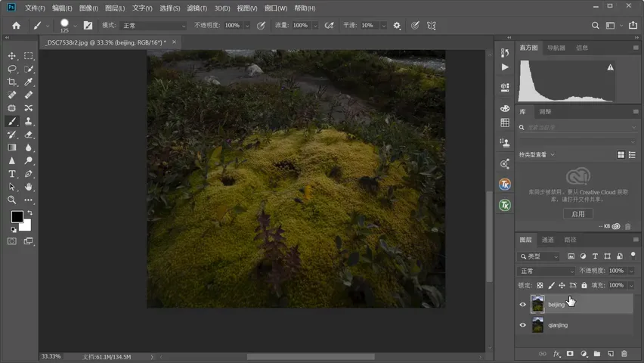Open the brush mode 正常 dropdown

coord(153,26)
